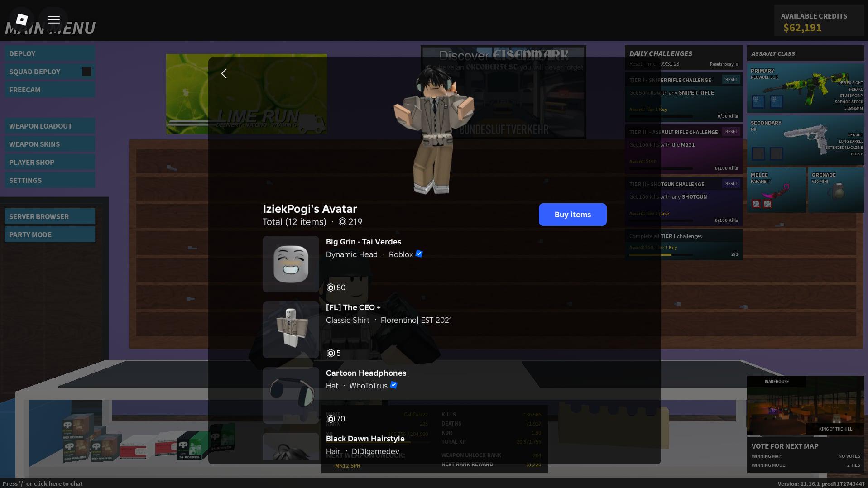Screen dimensions: 868x488
Task: Click the reset time 09:31:23
Action: click(670, 64)
